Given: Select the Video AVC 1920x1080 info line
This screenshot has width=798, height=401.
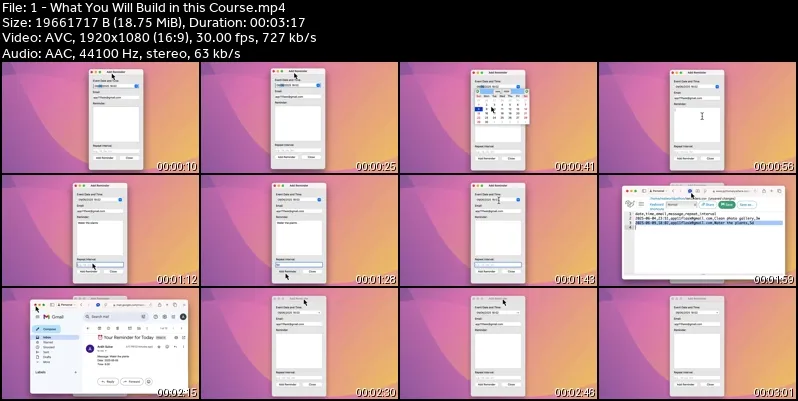Looking at the screenshot, I should (x=159, y=38).
